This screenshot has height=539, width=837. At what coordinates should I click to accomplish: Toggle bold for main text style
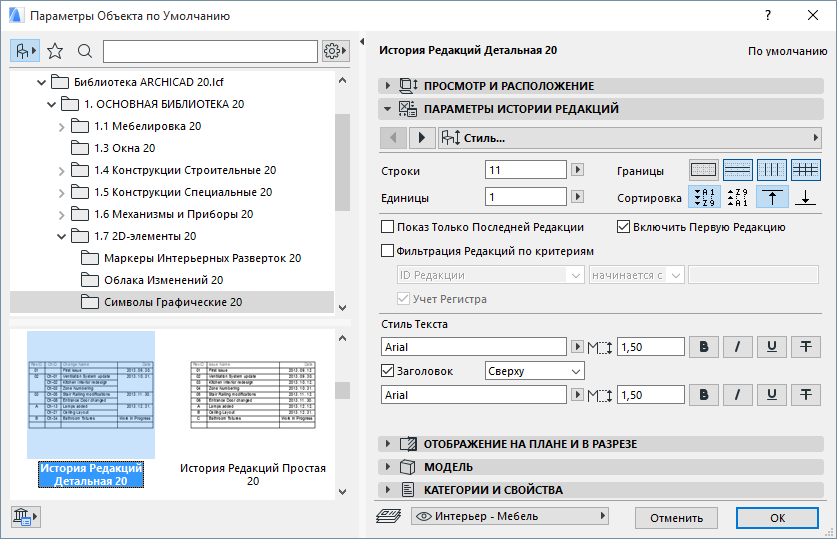click(x=704, y=347)
